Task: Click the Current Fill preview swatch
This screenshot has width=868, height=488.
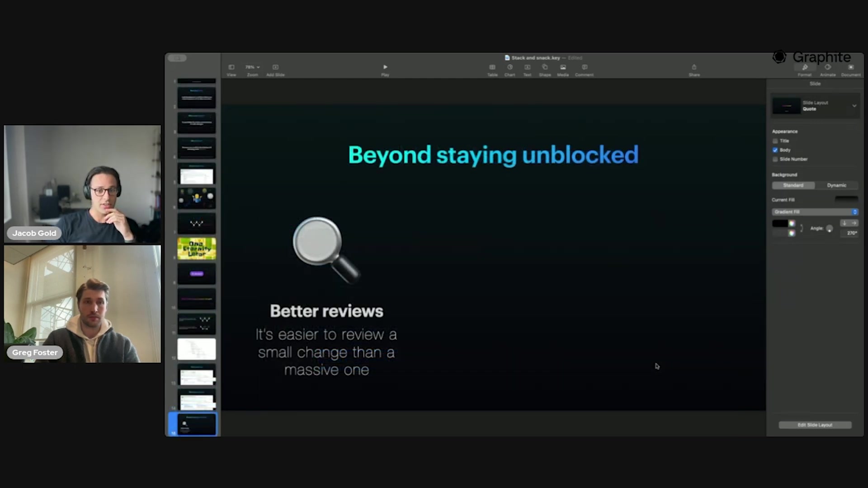Action: tap(846, 199)
